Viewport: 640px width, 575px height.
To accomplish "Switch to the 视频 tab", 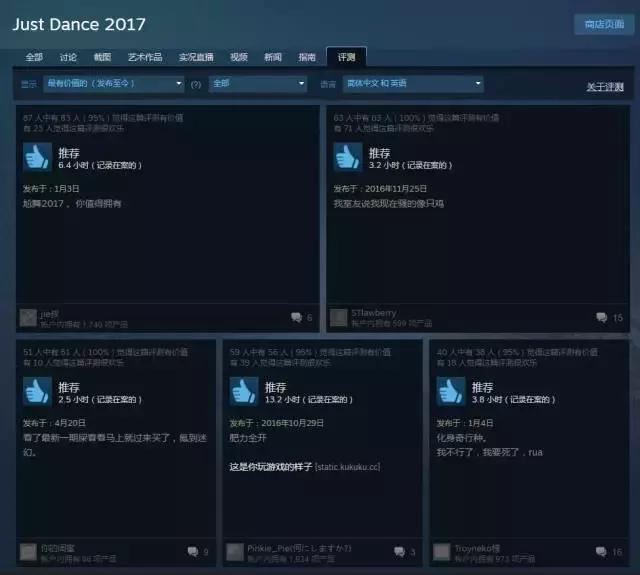I will pos(239,57).
